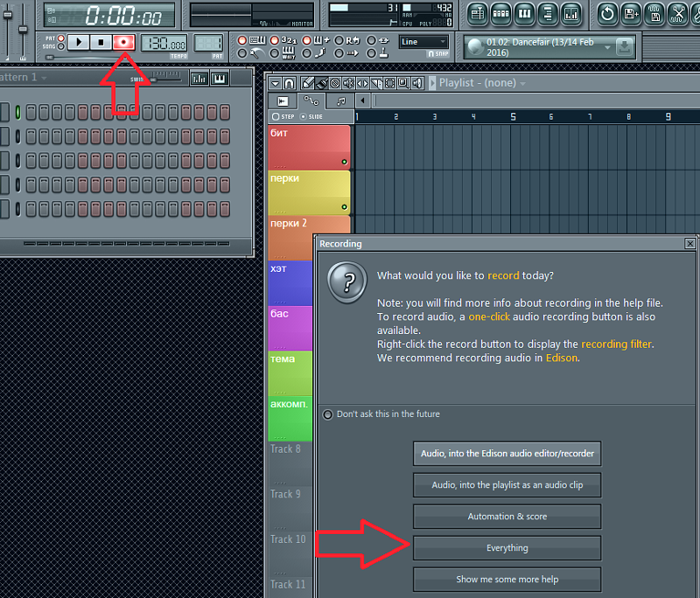The height and width of the screenshot is (598, 700).
Task: Toggle the Wait for input option
Action: [x=275, y=53]
